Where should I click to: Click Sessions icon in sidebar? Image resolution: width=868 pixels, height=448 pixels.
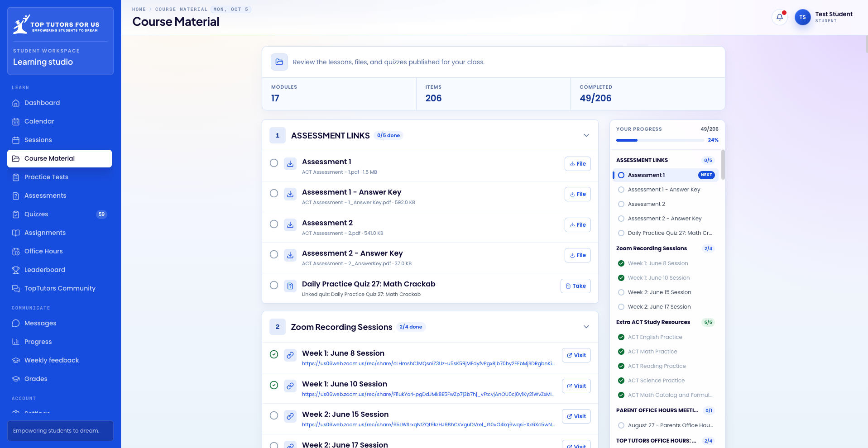click(16, 140)
